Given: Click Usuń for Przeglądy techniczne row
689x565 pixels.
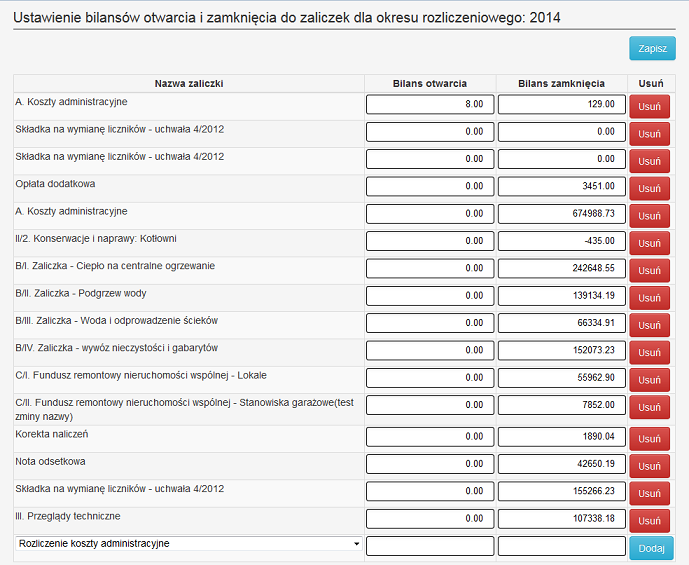Looking at the screenshot, I should (649, 521).
